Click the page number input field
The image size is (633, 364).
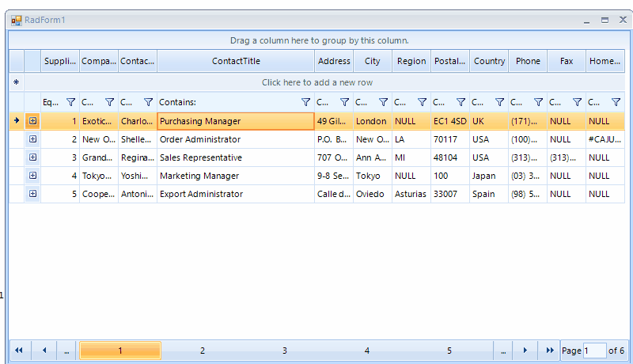(x=594, y=351)
